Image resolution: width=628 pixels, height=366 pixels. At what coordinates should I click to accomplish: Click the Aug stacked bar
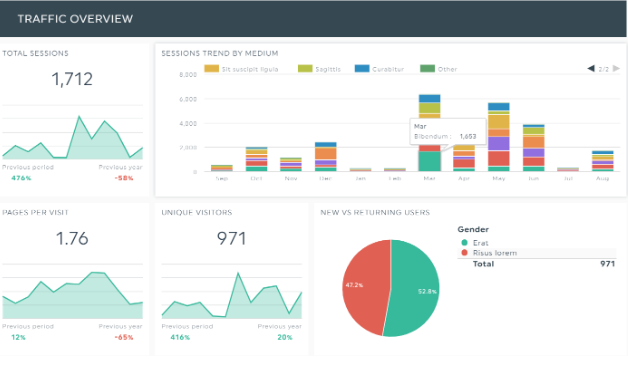[x=603, y=161]
